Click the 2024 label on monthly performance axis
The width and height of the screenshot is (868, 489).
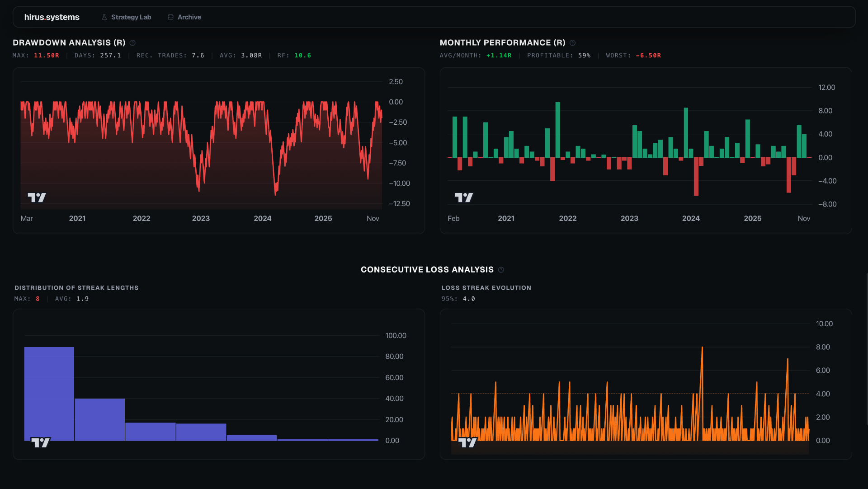[x=691, y=218]
